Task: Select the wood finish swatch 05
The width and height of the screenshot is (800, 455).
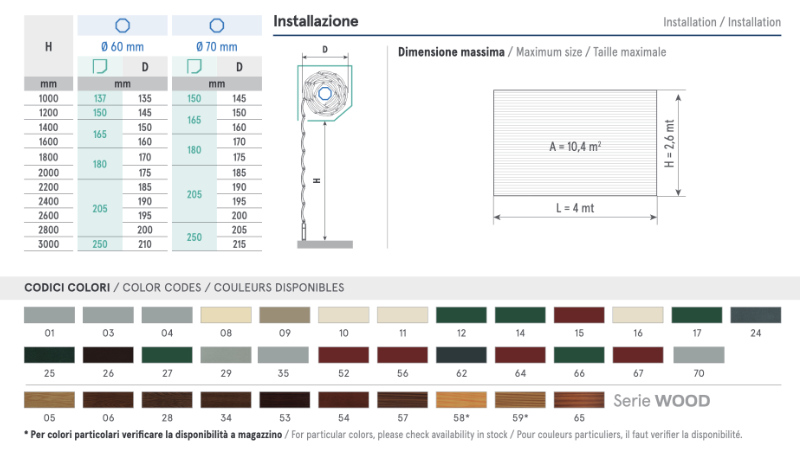Action: click(49, 401)
